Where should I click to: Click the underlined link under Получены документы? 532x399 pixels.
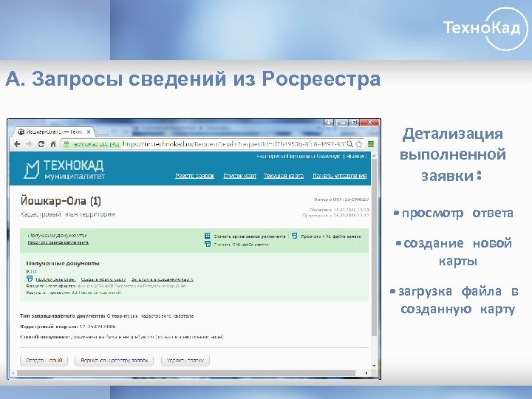(x=58, y=242)
